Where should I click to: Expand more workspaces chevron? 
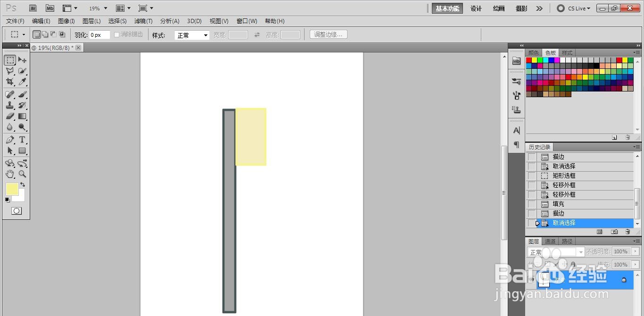tap(539, 8)
